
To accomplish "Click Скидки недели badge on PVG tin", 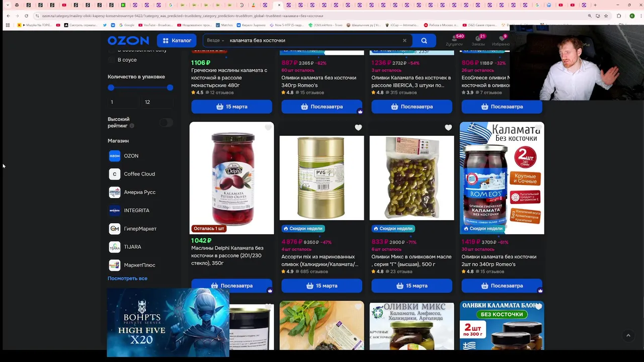I will click(303, 228).
